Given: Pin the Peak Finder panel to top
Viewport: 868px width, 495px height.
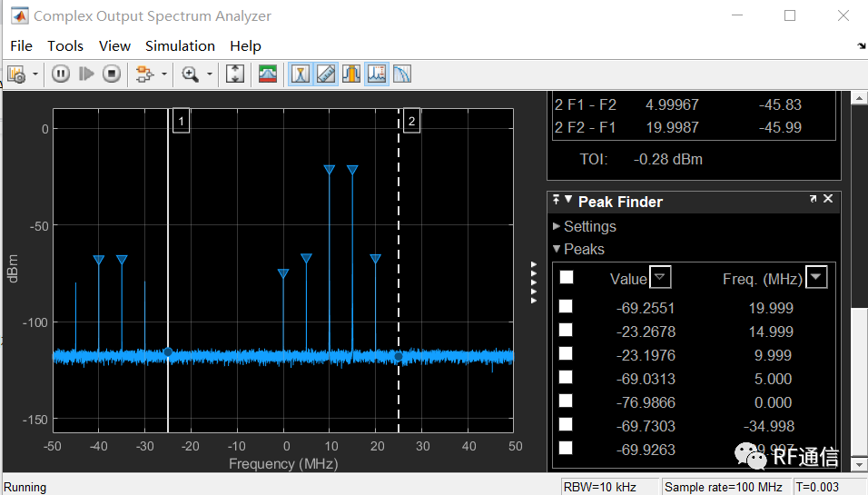Looking at the screenshot, I should [x=556, y=200].
